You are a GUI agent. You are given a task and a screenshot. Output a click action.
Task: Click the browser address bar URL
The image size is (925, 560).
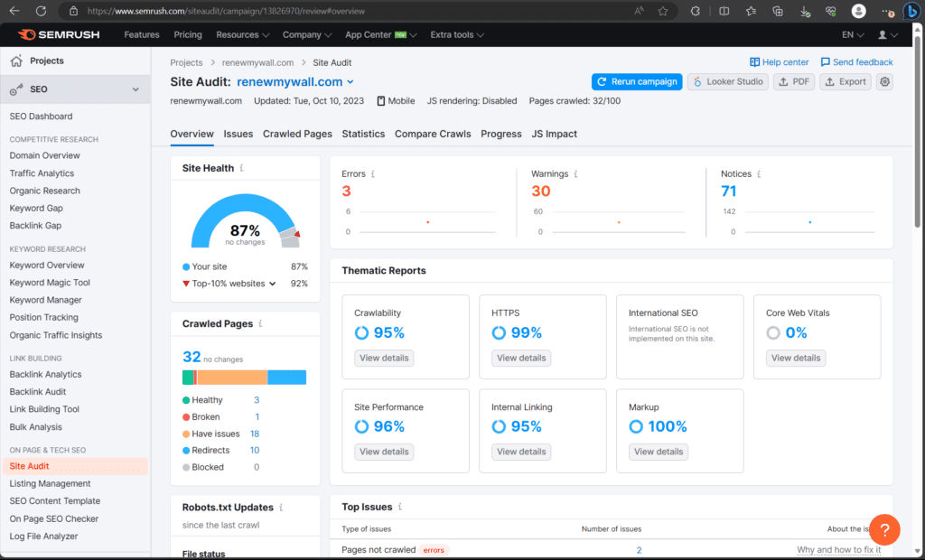(x=226, y=11)
